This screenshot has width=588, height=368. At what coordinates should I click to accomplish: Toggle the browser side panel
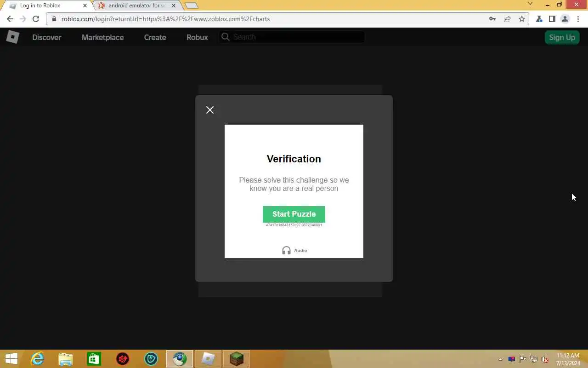pos(552,19)
